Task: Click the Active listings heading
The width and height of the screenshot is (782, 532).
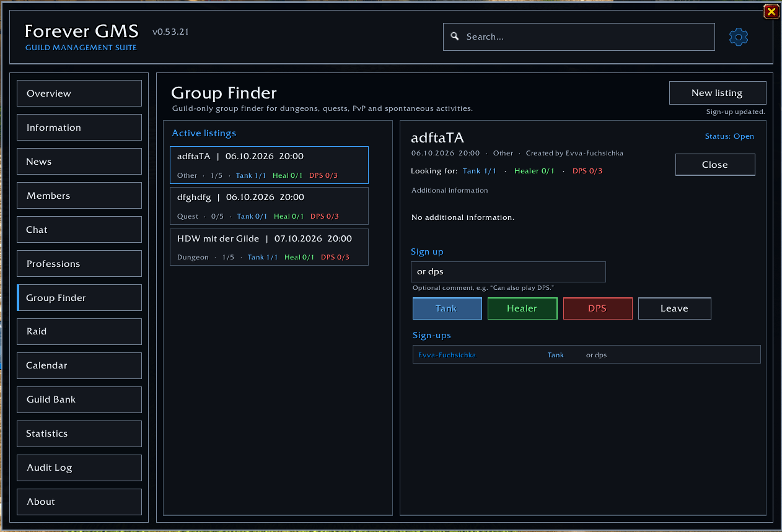Action: pyautogui.click(x=204, y=133)
